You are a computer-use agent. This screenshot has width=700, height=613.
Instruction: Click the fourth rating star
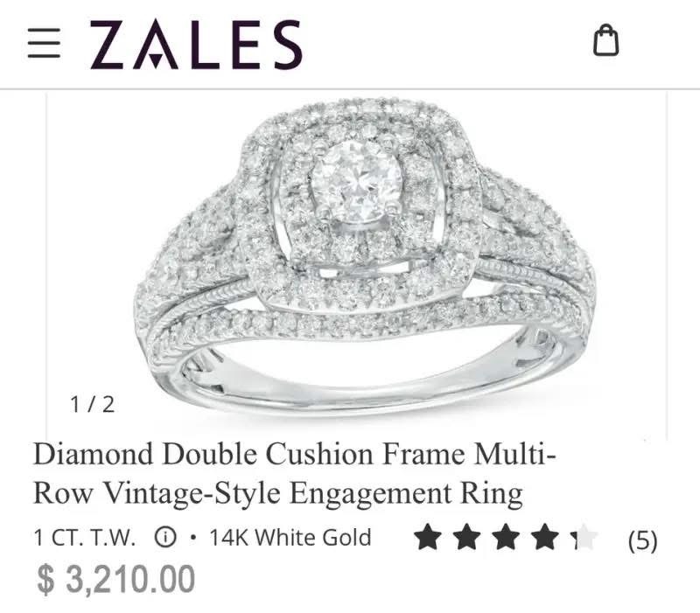click(x=544, y=537)
